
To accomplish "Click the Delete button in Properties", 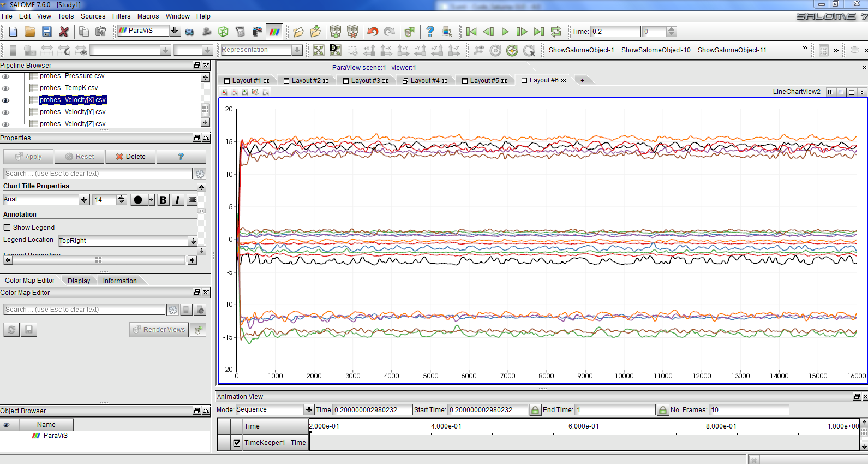I will pyautogui.click(x=130, y=157).
